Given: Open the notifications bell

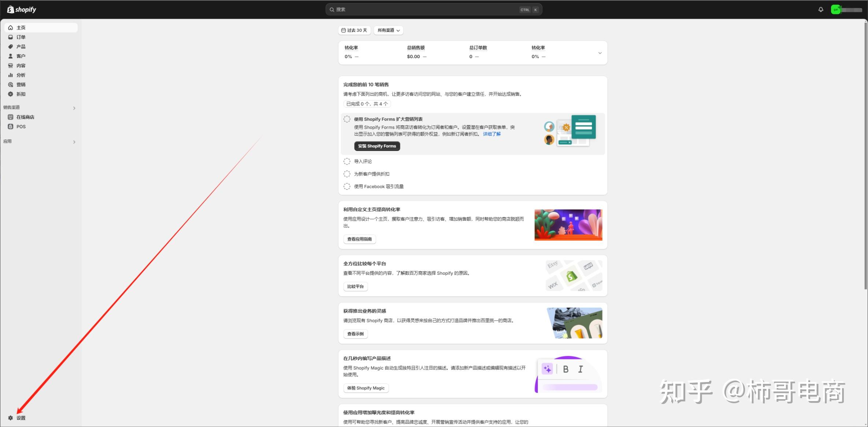Looking at the screenshot, I should [x=821, y=10].
